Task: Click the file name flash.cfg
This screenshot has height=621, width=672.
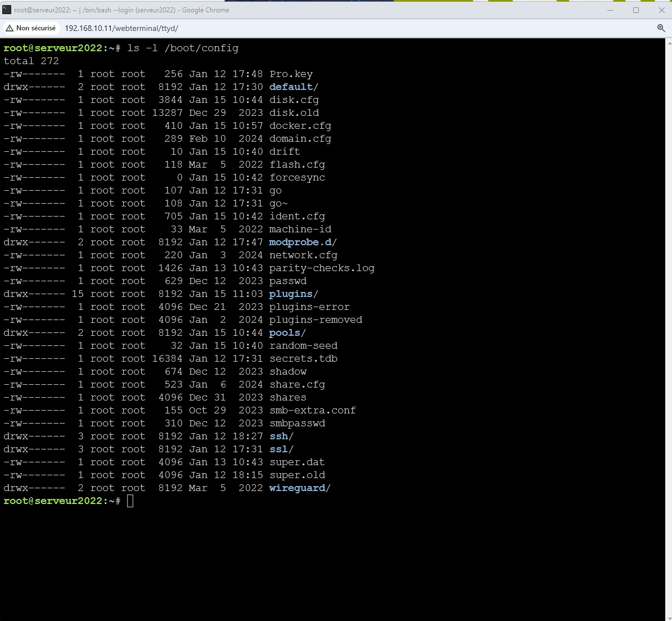Action: (297, 165)
